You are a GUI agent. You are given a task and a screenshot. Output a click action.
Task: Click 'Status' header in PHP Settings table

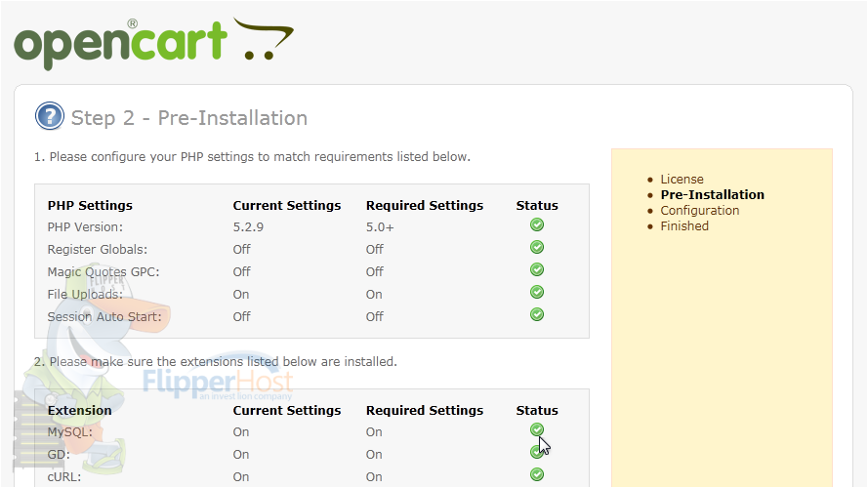pyautogui.click(x=537, y=205)
